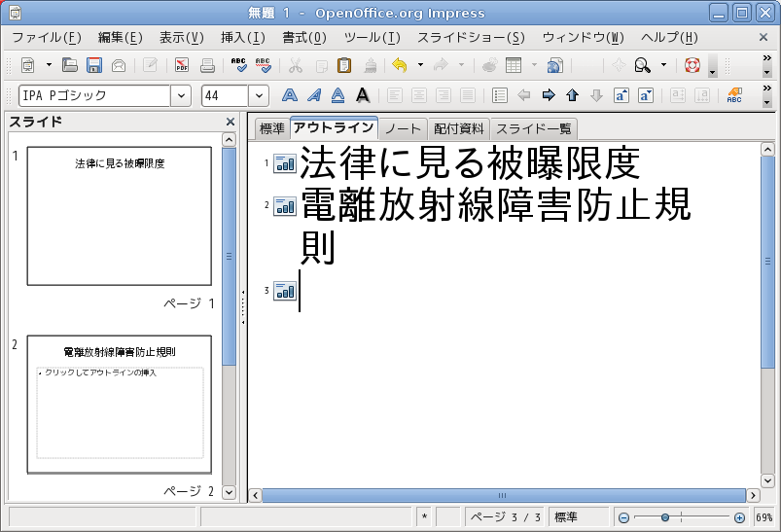Open the ファイル(F) menu
Viewport: 781px width, 532px height.
47,37
